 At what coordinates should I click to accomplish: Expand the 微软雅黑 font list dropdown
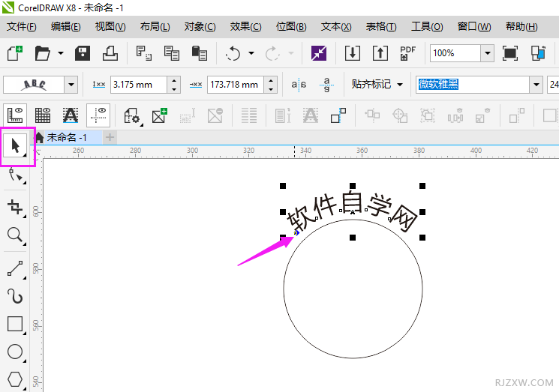coord(536,85)
